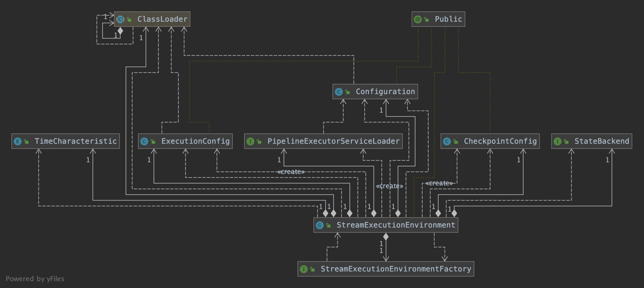Click the lock icon beside CheckpointConfig

pos(456,141)
